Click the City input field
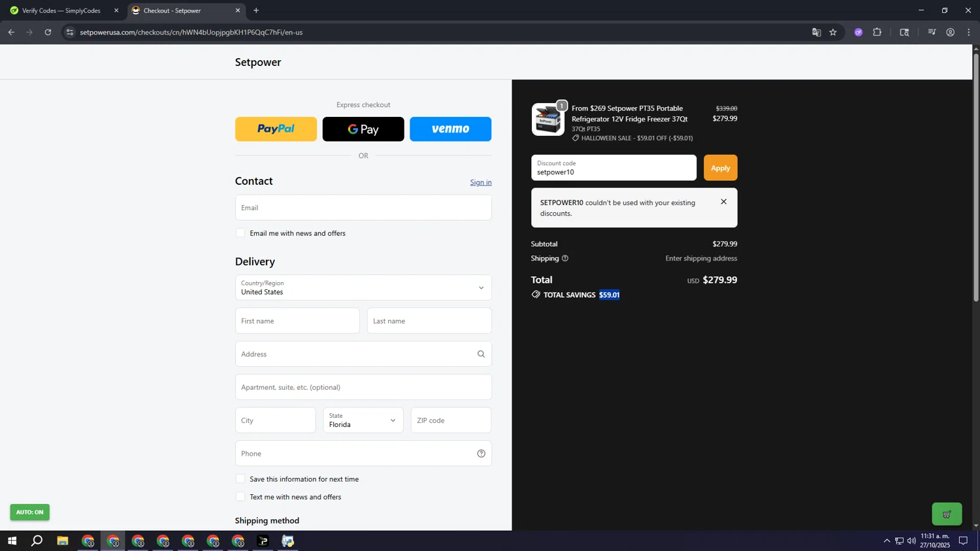This screenshot has width=980, height=551. [276, 420]
